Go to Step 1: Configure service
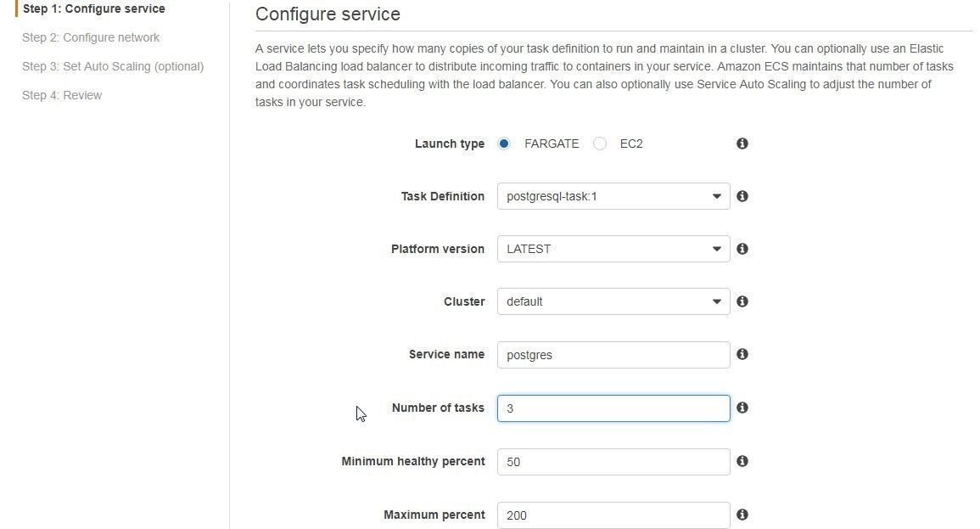The image size is (980, 529). click(x=93, y=8)
